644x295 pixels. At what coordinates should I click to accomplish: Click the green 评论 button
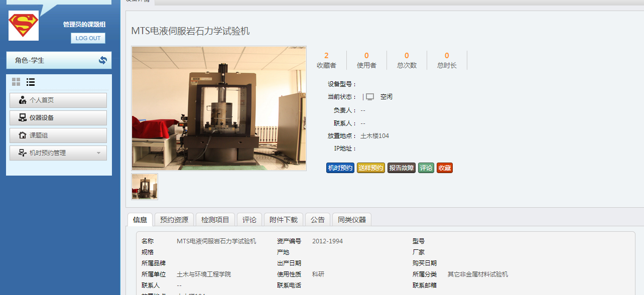tap(426, 168)
